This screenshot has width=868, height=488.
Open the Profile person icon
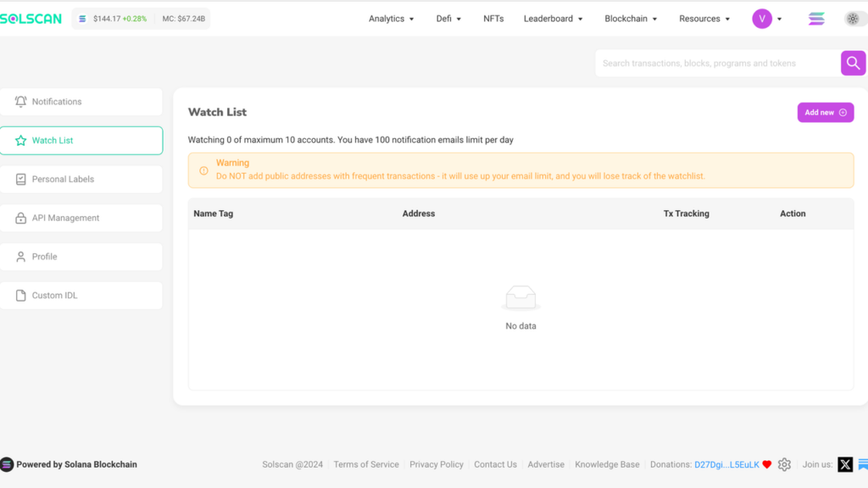point(20,256)
